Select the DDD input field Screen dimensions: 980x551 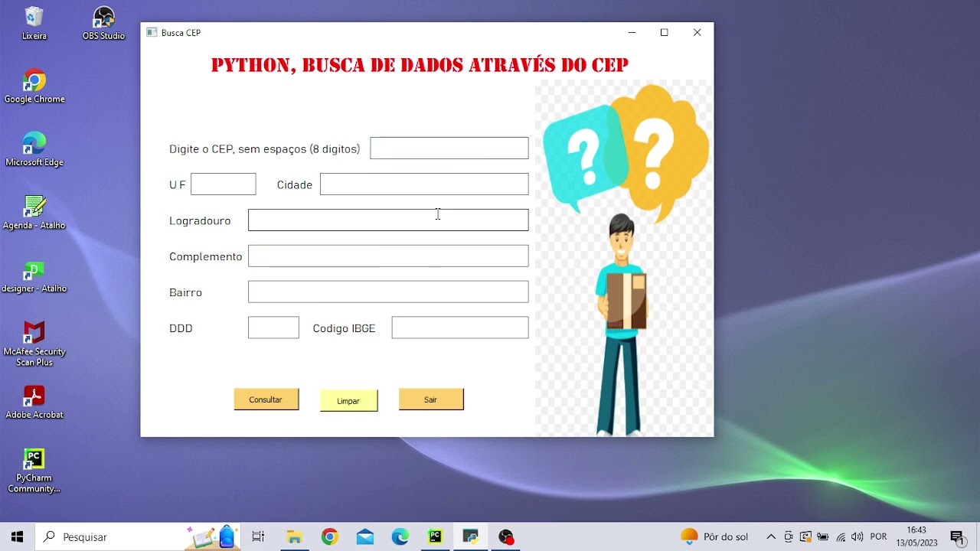[x=273, y=328]
